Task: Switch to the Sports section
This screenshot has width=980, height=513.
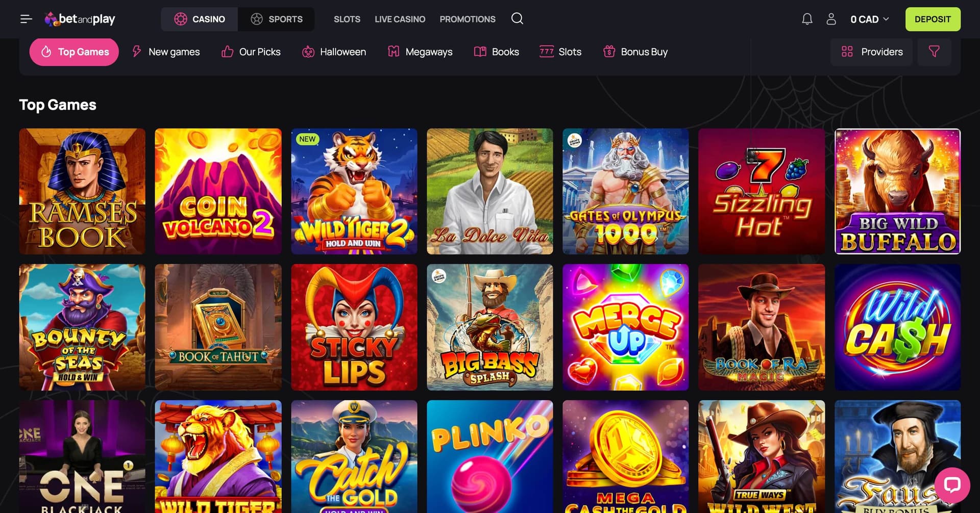Action: 276,19
